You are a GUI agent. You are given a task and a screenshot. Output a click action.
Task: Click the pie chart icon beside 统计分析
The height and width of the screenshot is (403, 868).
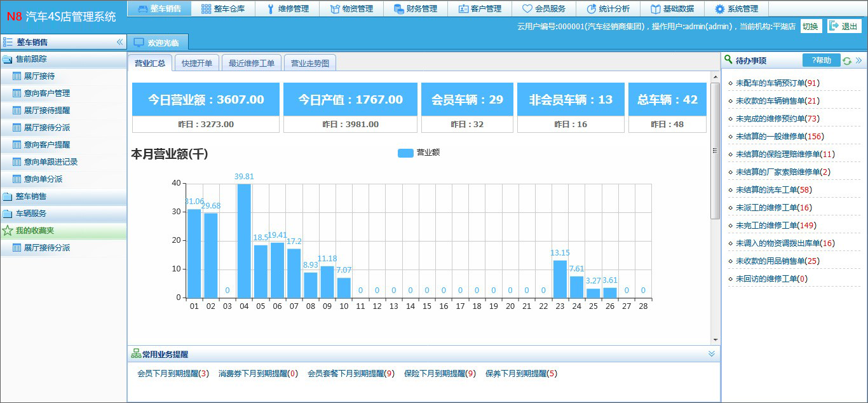592,9
